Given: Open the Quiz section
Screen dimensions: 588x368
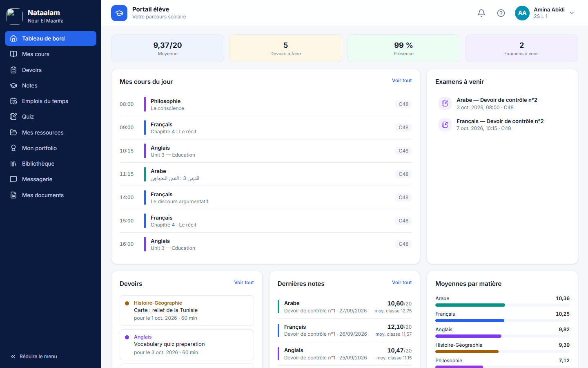Looking at the screenshot, I should coord(51,117).
